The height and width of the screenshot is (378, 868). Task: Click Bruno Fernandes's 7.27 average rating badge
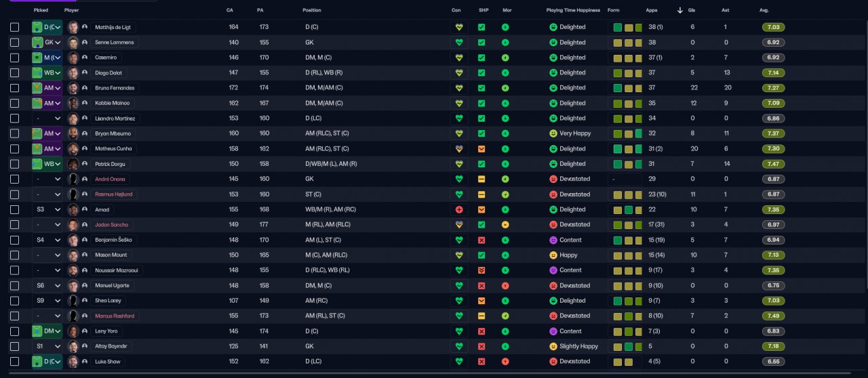coord(773,88)
